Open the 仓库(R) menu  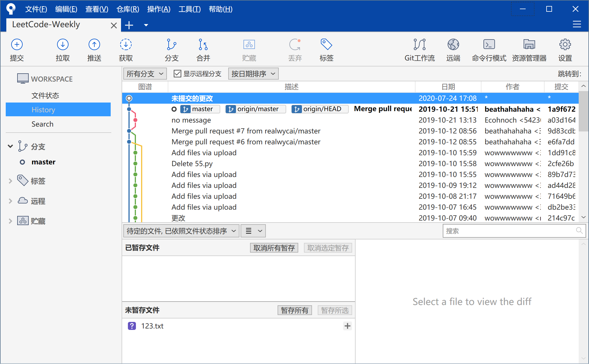(128, 9)
